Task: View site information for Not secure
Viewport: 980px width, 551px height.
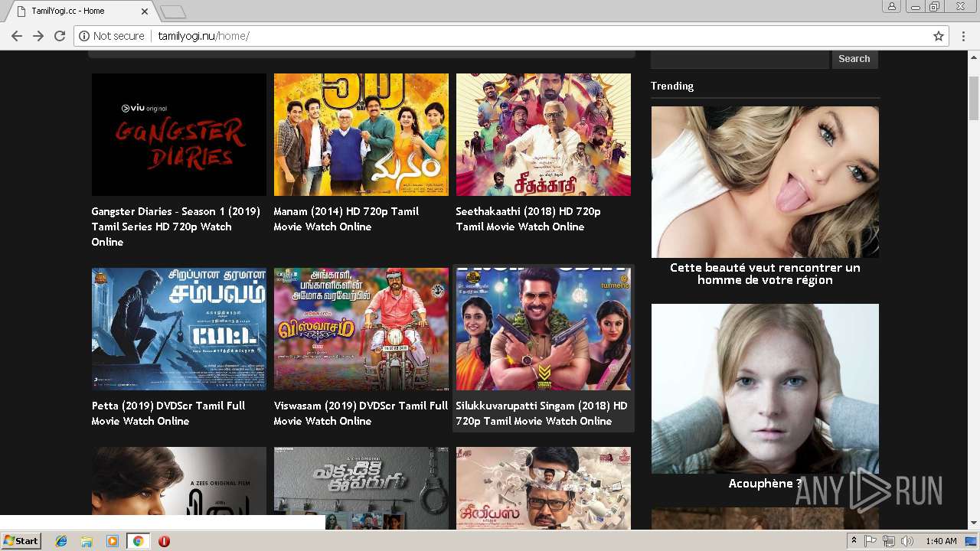Action: pyautogui.click(x=112, y=36)
